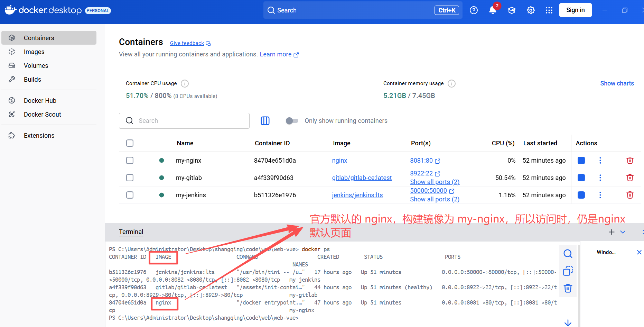Image resolution: width=644 pixels, height=327 pixels.
Task: Click the containers Search field
Action: 184,121
